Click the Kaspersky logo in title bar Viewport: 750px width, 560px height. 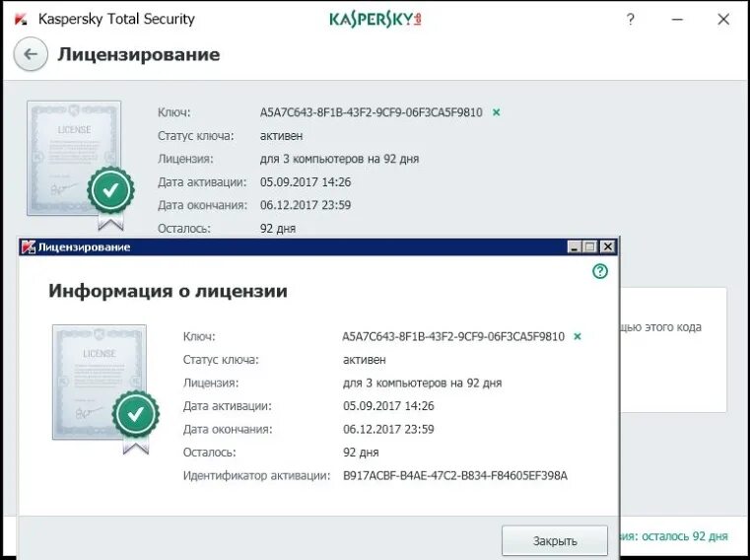pyautogui.click(x=375, y=20)
